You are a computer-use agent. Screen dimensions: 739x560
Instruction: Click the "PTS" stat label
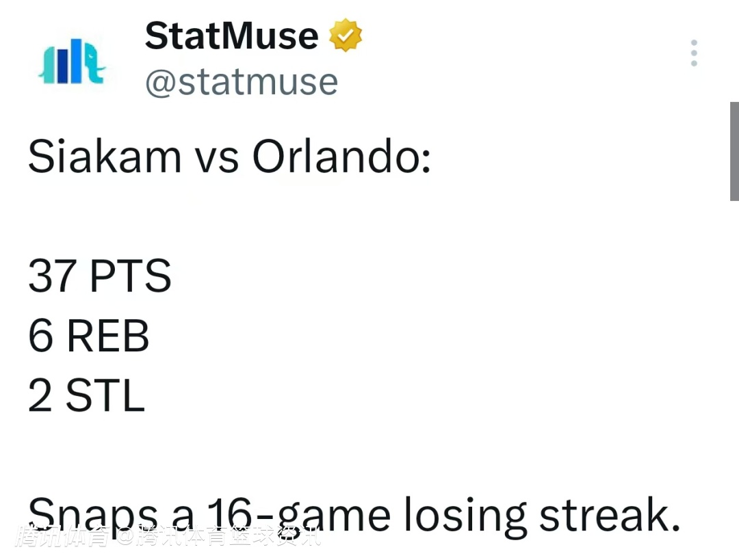[130, 276]
